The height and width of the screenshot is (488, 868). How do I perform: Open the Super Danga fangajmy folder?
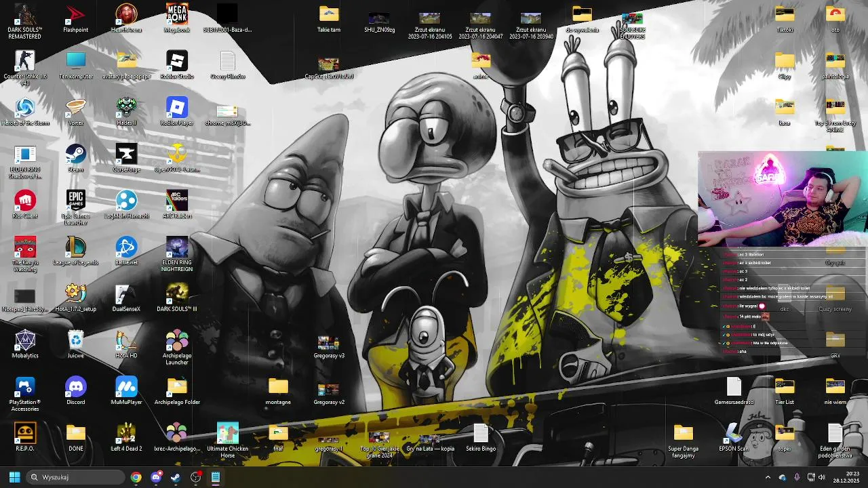(683, 440)
